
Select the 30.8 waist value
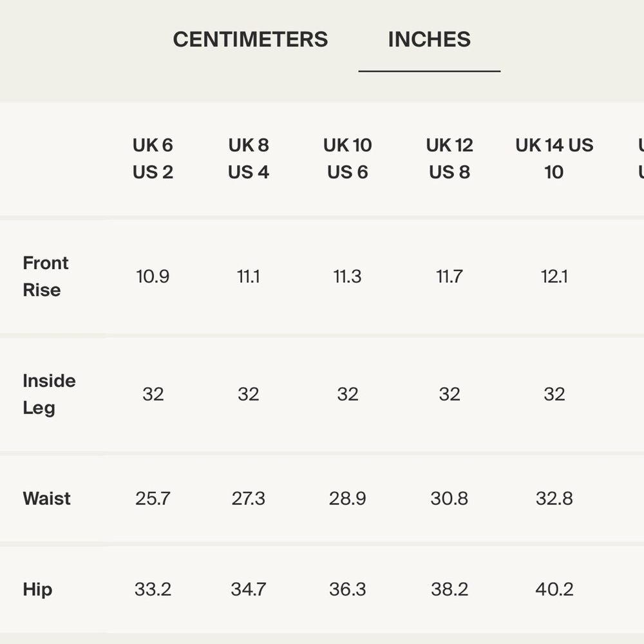[x=449, y=498]
